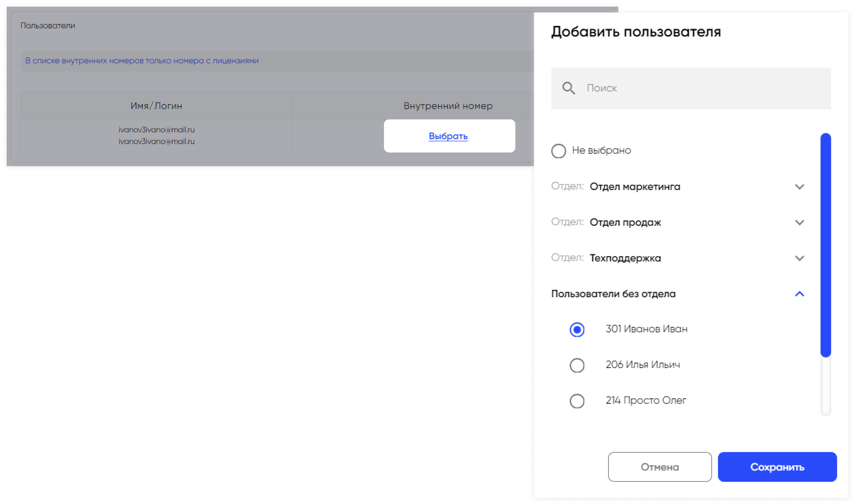Click first ivanov3ivano@mail.ru name line
The height and width of the screenshot is (504, 854).
[x=156, y=130]
